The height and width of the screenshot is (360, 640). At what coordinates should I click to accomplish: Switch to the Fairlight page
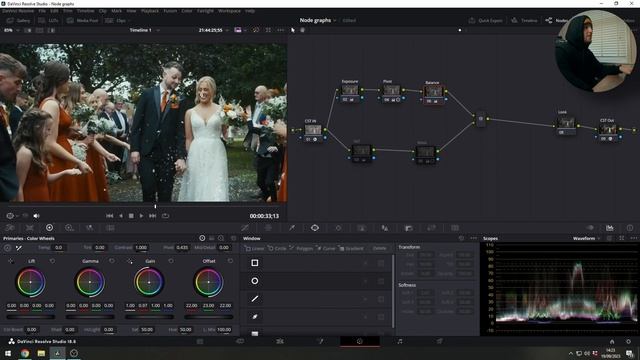click(400, 341)
